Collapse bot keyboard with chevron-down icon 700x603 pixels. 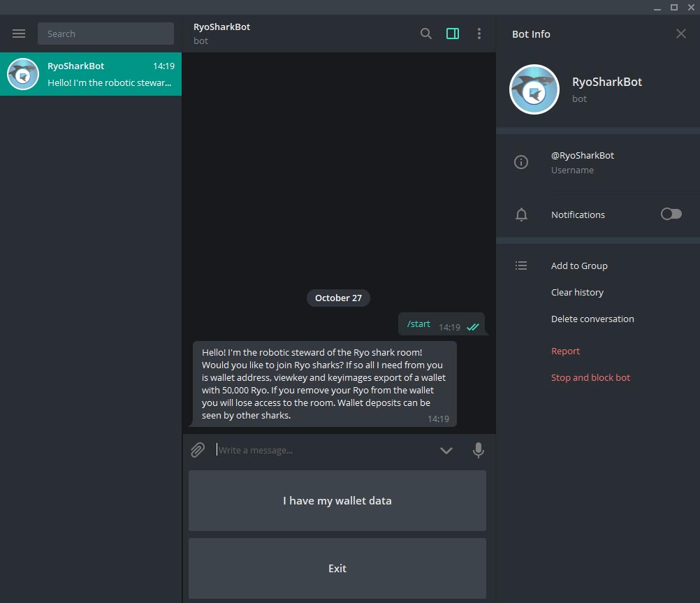[446, 450]
